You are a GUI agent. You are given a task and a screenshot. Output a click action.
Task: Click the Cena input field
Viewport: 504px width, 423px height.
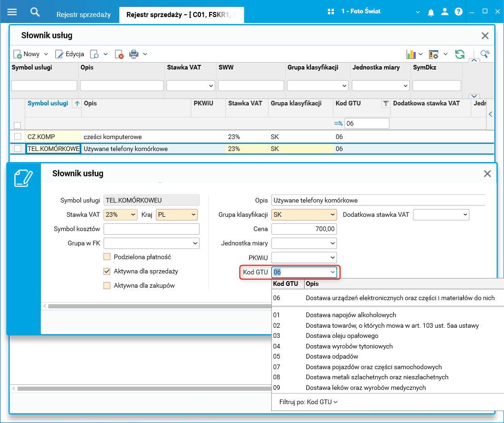point(304,229)
